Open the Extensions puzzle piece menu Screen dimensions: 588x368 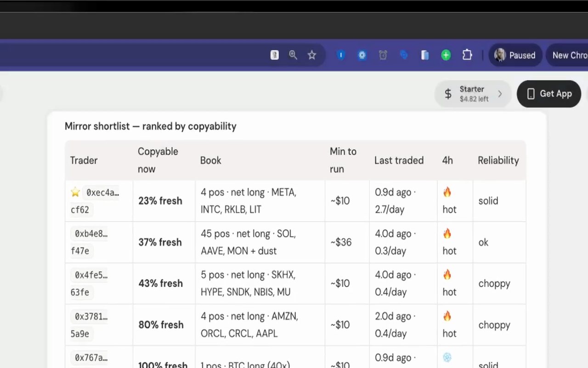tap(467, 55)
